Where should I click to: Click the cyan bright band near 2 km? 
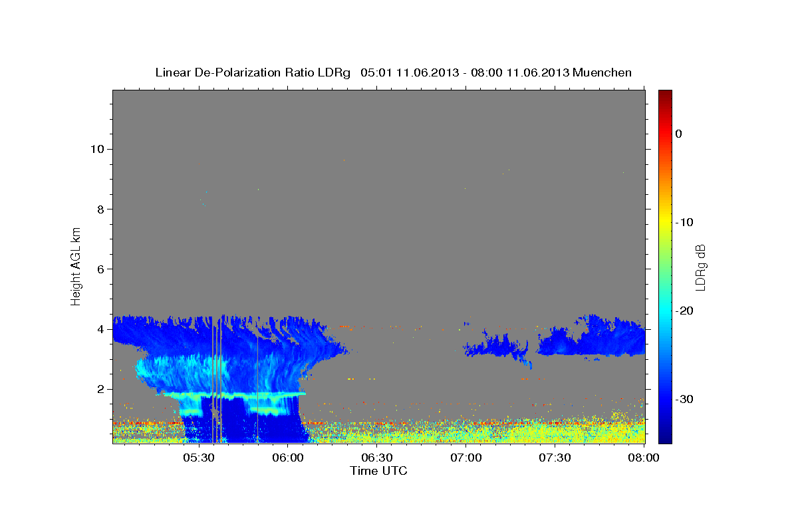[x=234, y=395]
